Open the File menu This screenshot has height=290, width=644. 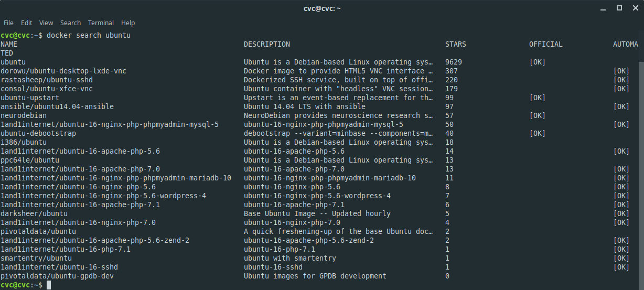pyautogui.click(x=8, y=23)
